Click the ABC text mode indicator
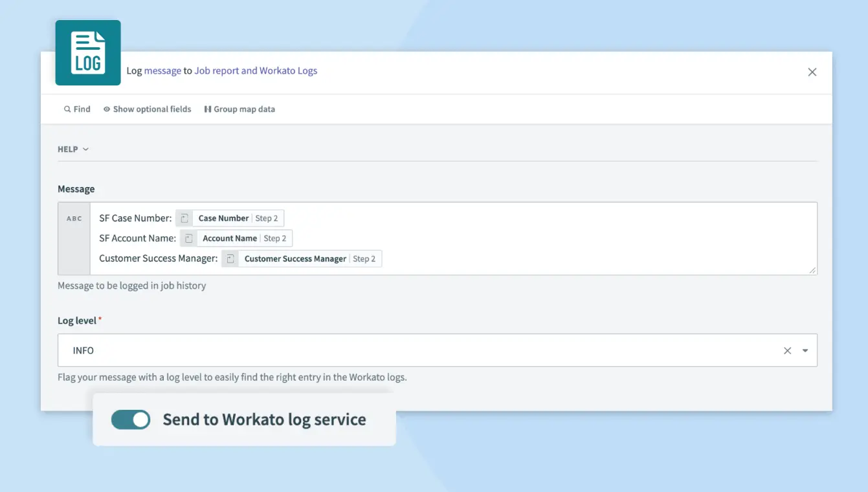Viewport: 868px width, 492px height. click(x=74, y=219)
